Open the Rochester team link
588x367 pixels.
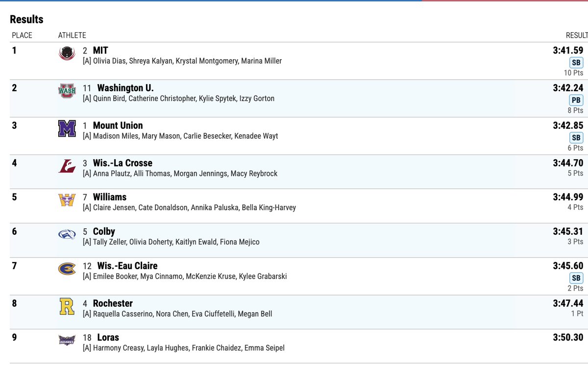click(113, 303)
